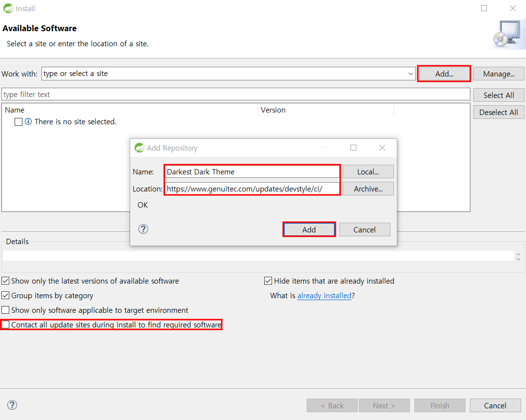Click Cancel at bottom of Install window
Viewport: 526px width, 420px height.
(x=495, y=405)
